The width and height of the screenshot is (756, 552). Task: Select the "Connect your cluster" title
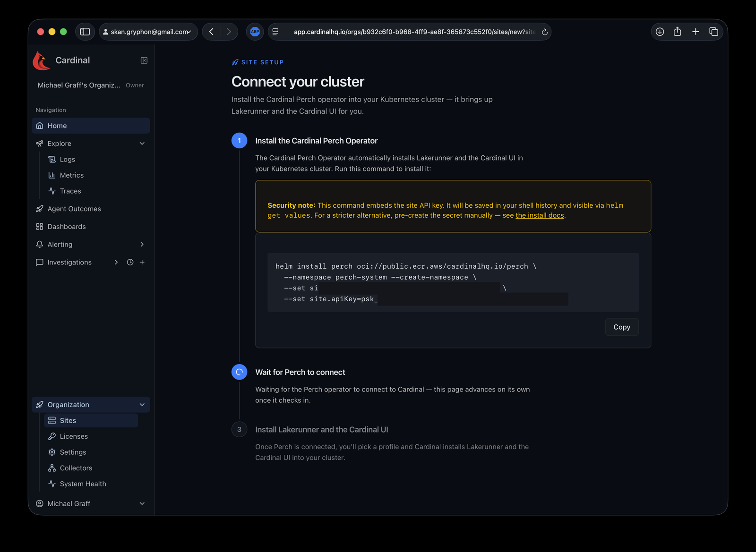tap(298, 82)
